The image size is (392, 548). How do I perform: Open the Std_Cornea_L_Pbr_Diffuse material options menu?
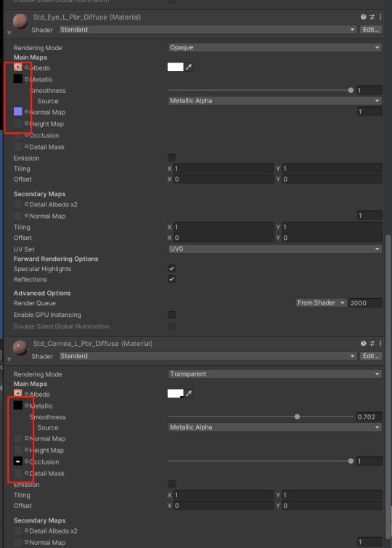pyautogui.click(x=380, y=344)
